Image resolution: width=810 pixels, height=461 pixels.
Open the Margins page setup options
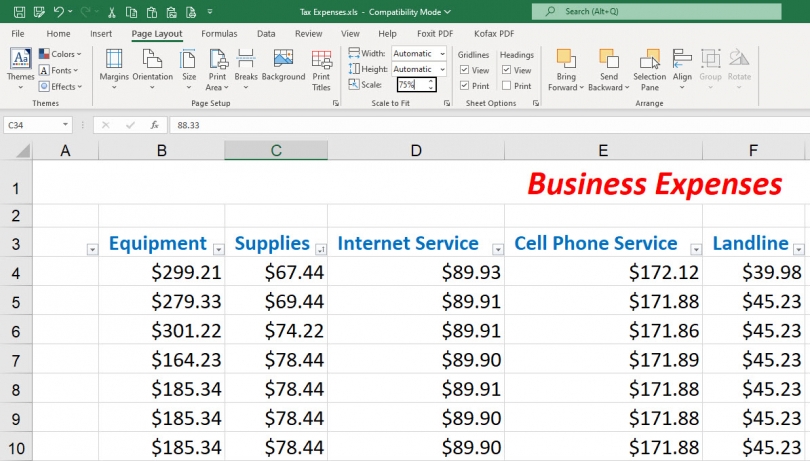114,66
